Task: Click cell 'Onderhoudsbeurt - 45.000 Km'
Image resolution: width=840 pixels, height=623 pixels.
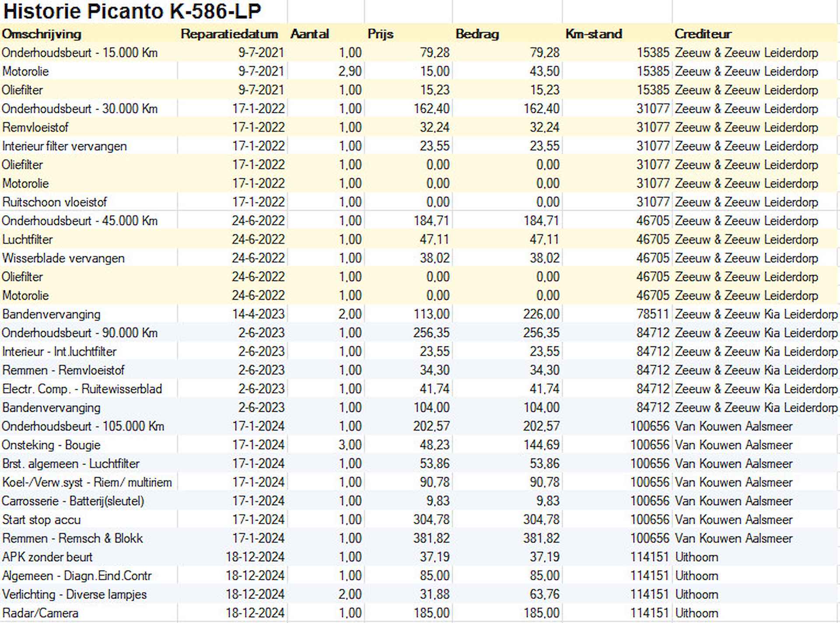Action: tap(80, 221)
